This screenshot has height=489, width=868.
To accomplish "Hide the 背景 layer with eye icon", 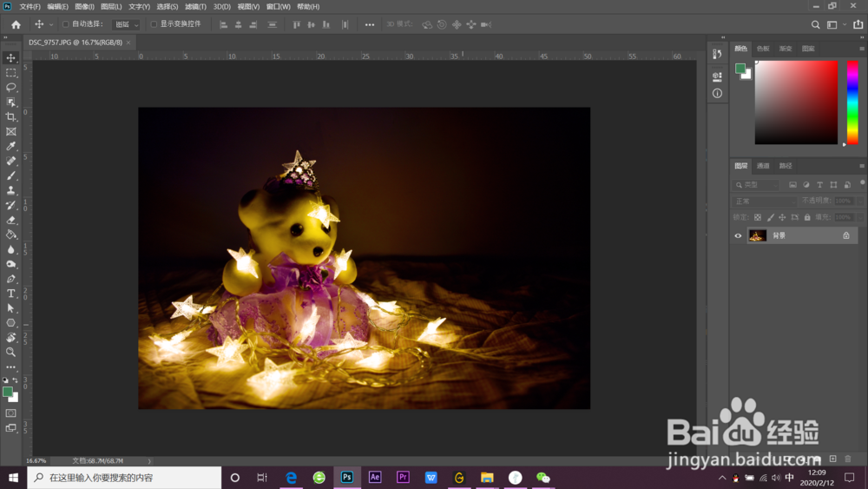I will (x=738, y=236).
